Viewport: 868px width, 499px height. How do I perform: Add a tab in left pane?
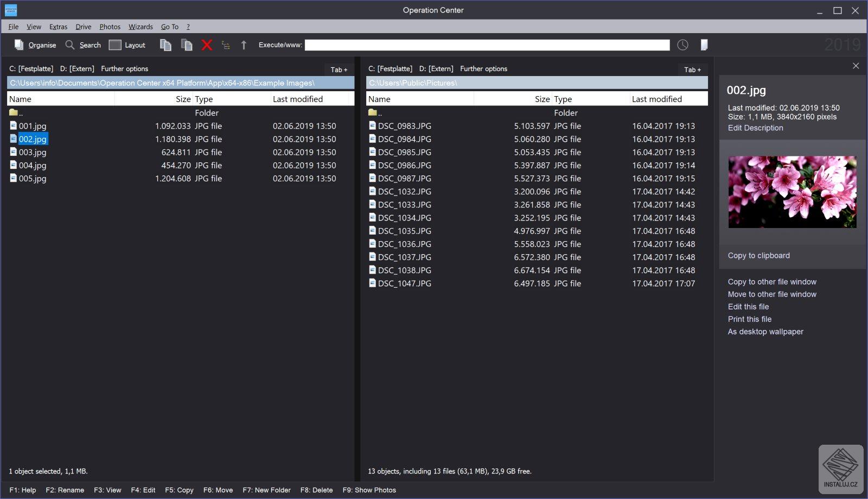(x=339, y=70)
